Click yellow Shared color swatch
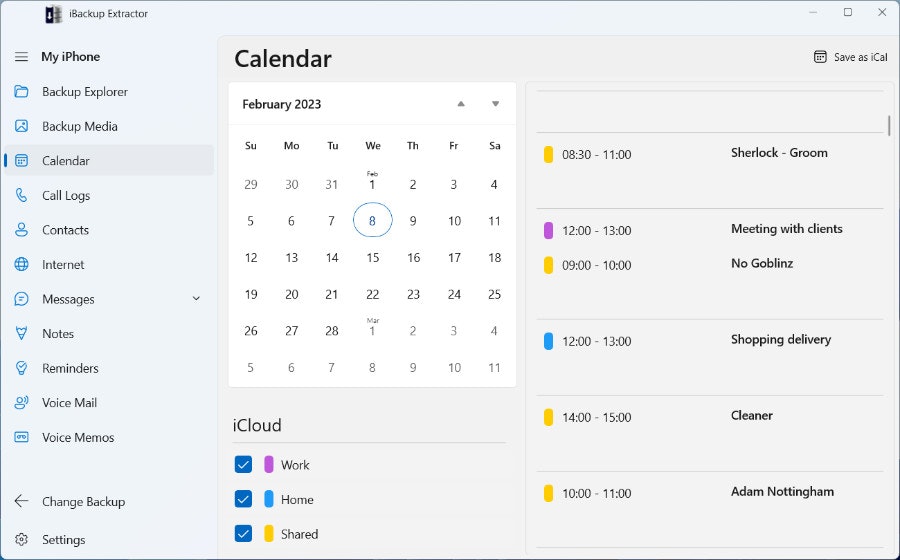The image size is (900, 560). 269,534
